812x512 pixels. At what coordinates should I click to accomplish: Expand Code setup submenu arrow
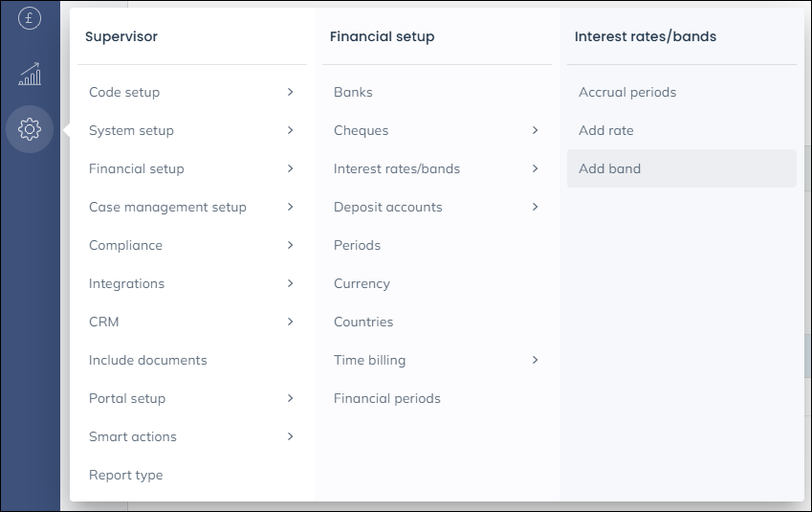(x=290, y=92)
